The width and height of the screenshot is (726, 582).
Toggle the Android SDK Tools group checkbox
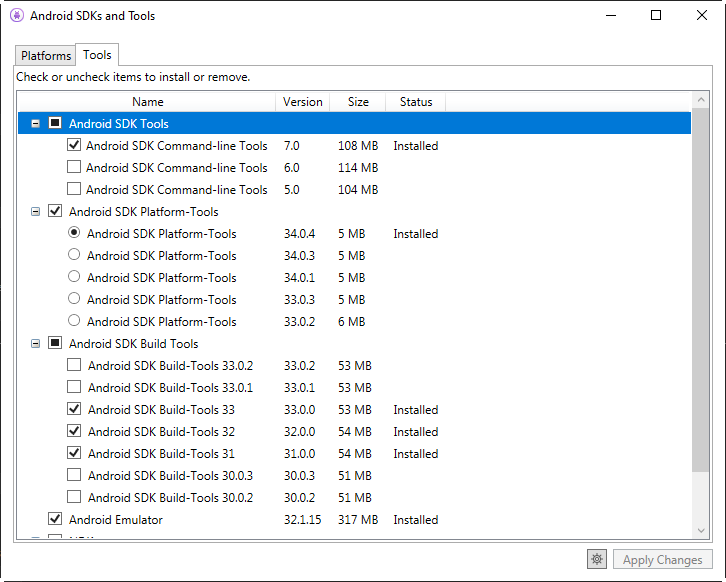click(x=55, y=123)
